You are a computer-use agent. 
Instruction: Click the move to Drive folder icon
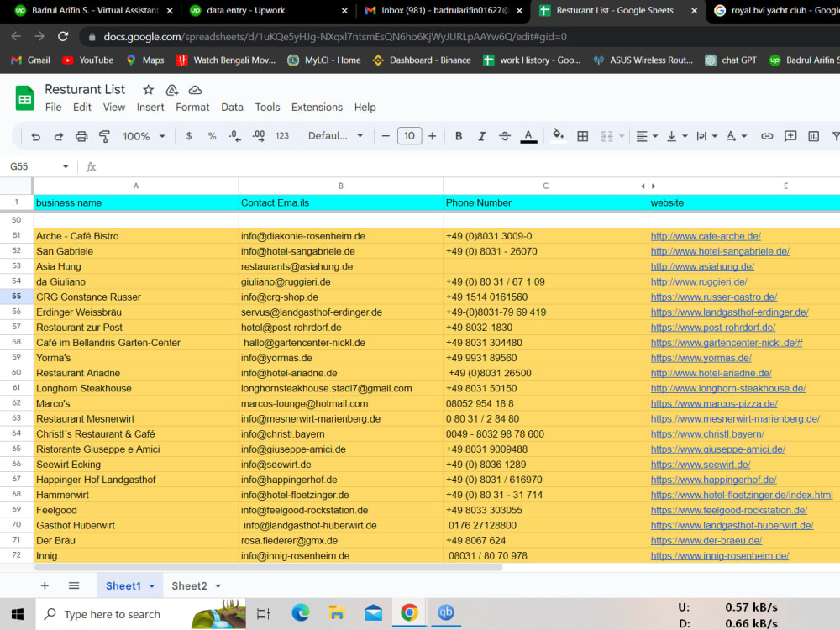click(171, 90)
